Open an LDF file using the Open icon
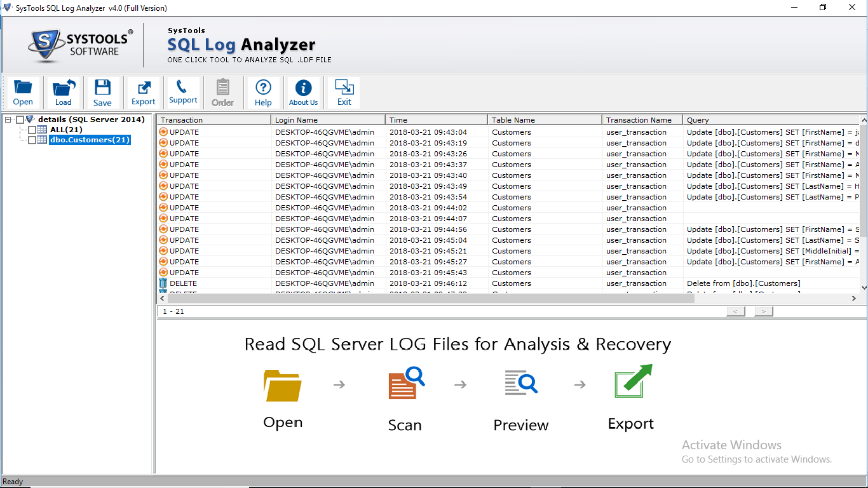 (23, 92)
